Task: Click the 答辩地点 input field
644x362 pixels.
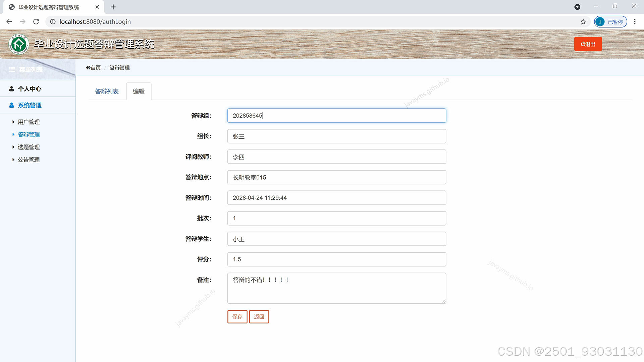Action: pos(336,177)
